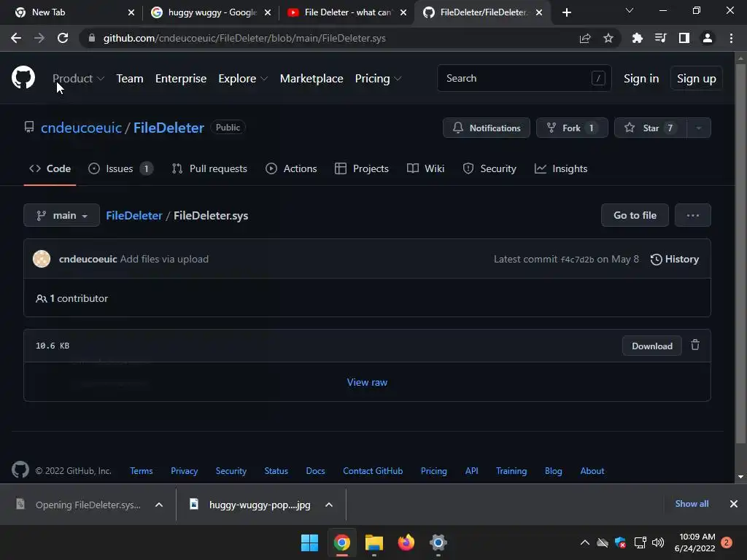Open the Pull requests tab
Viewport: 747px width, 560px height.
(209, 168)
